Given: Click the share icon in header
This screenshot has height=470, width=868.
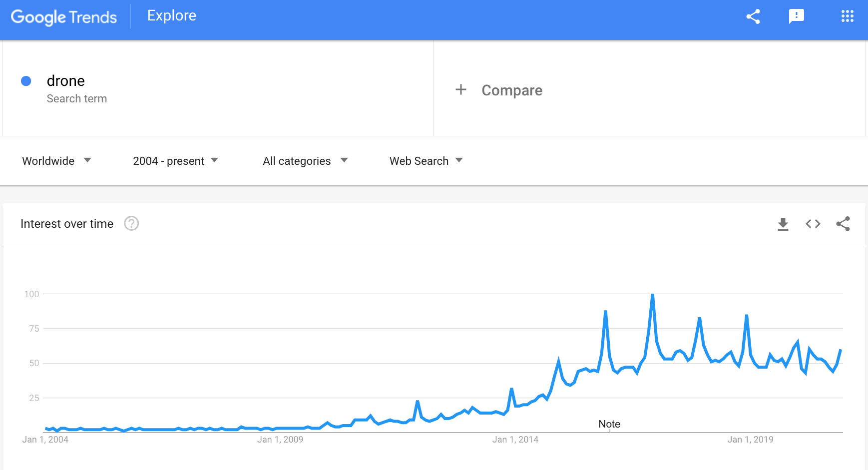Looking at the screenshot, I should click(x=753, y=16).
